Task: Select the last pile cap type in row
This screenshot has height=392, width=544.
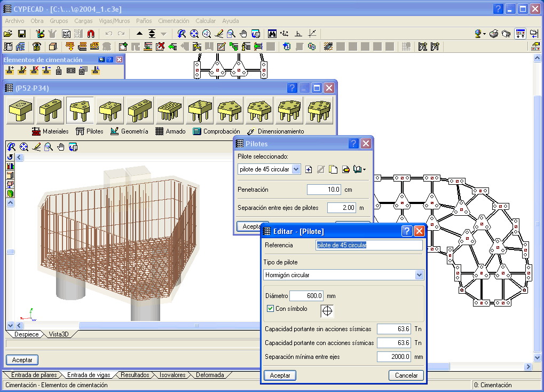Action: pyautogui.click(x=319, y=111)
